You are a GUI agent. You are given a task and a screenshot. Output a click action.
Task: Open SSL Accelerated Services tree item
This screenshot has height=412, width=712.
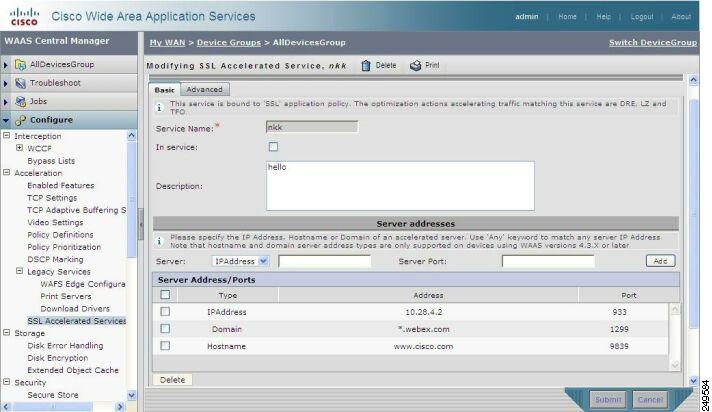click(76, 321)
